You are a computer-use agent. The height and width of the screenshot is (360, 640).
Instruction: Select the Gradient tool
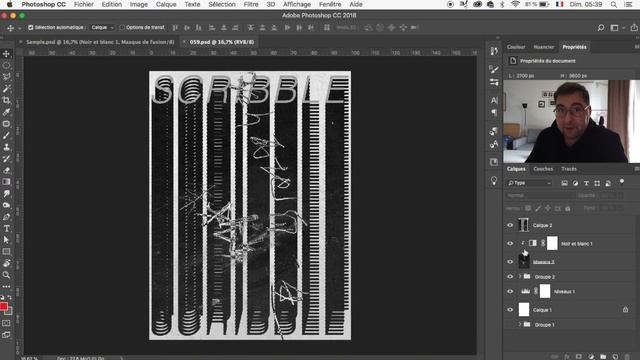coord(7,182)
